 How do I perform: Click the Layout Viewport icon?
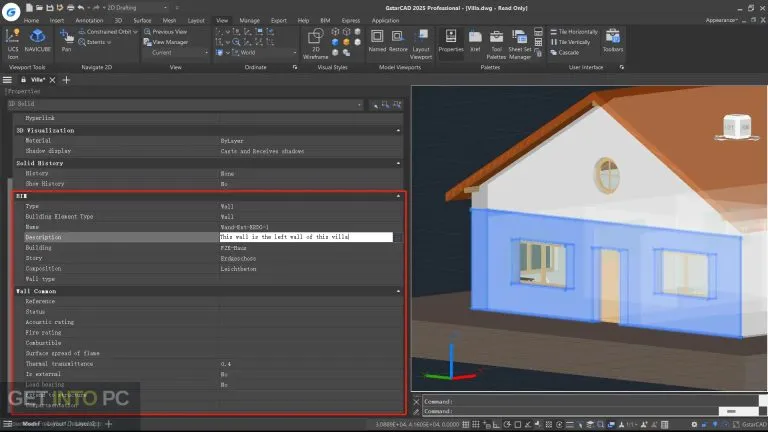(x=421, y=44)
